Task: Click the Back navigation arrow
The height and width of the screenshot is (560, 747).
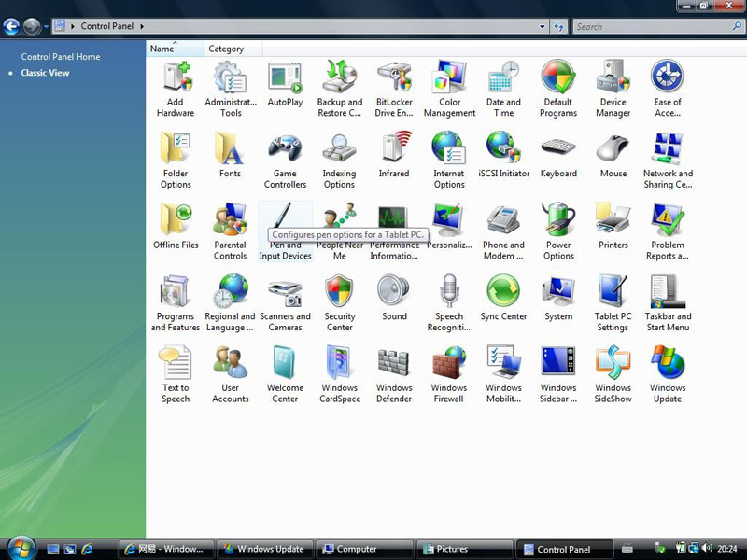Action: pos(11,27)
